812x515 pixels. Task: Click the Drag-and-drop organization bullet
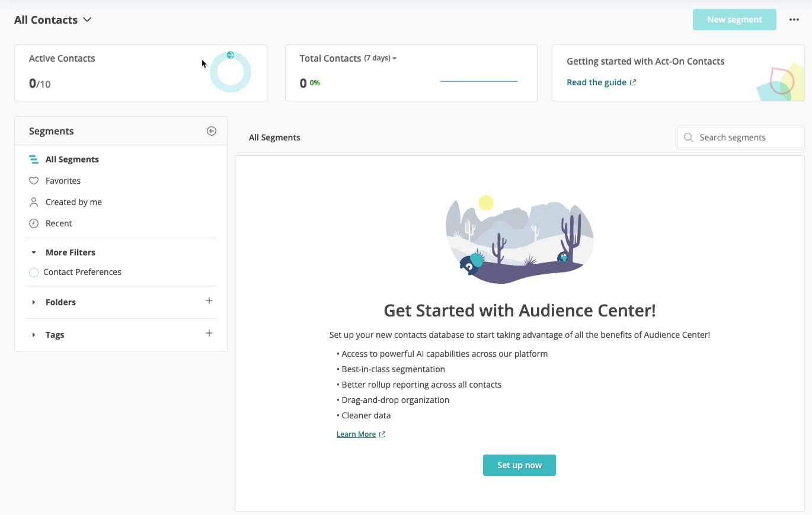393,400
